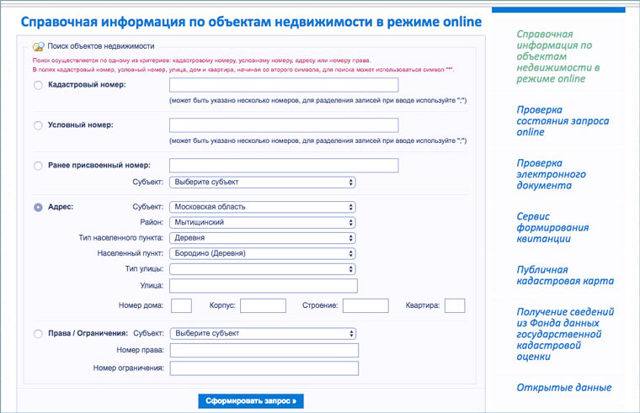Select the Условный номер radio button

[x=38, y=125]
